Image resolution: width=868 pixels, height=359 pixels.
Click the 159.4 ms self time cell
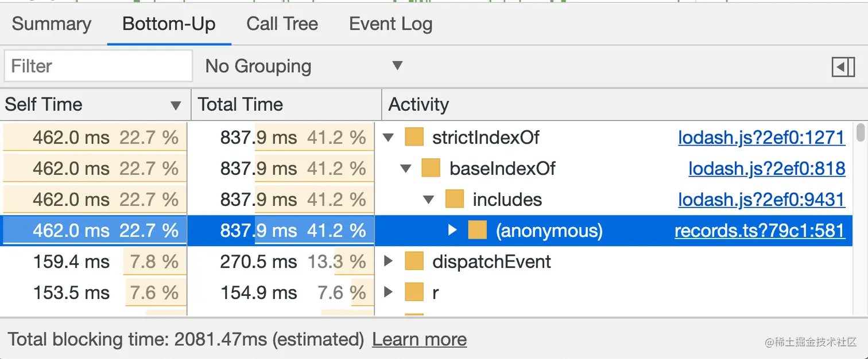[95, 262]
